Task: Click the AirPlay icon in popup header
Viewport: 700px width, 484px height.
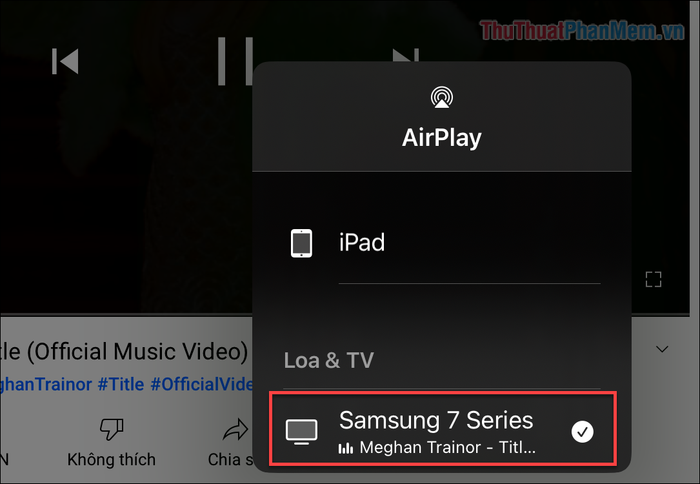Action: click(442, 97)
